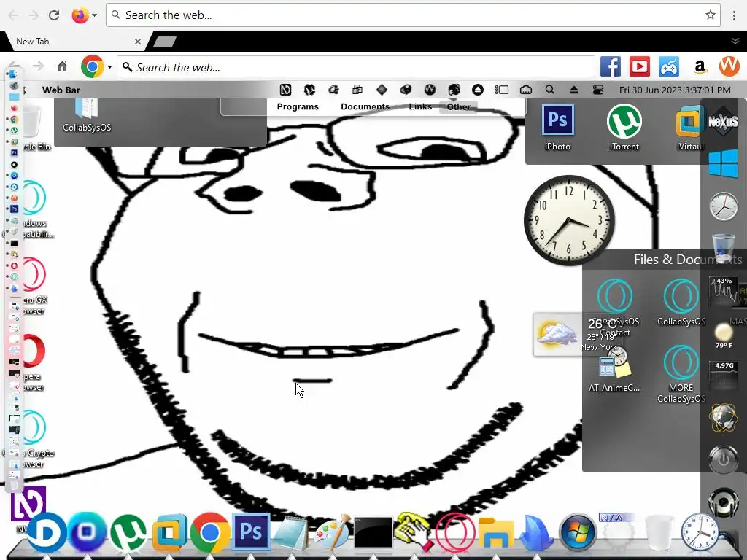This screenshot has height=560, width=747.
Task: Go to the home page via the house icon
Action: [x=63, y=66]
